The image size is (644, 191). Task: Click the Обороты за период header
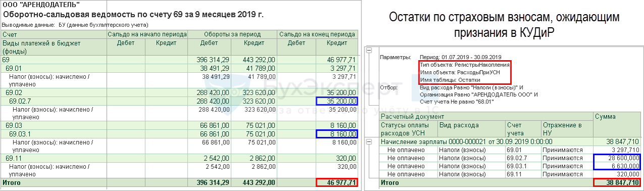coord(233,34)
